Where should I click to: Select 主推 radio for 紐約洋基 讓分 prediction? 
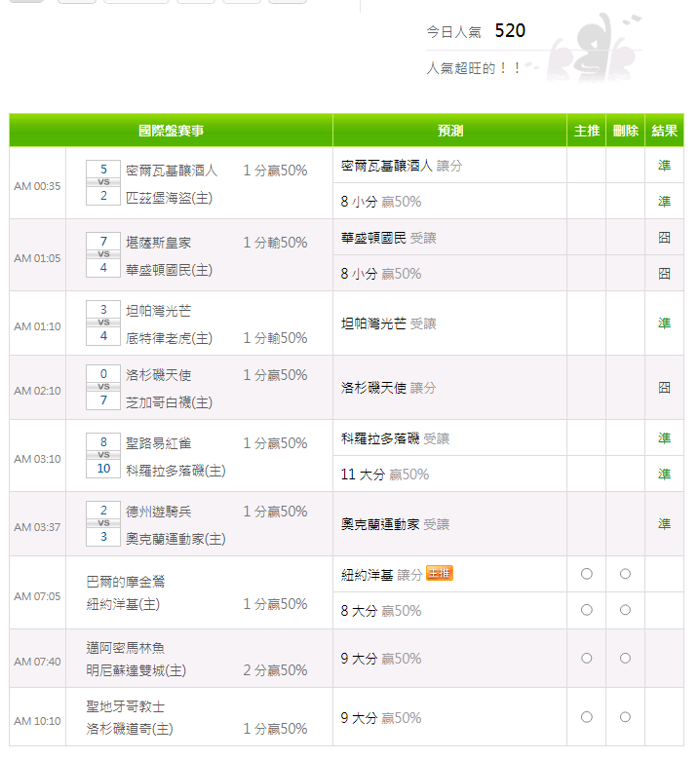click(x=586, y=574)
